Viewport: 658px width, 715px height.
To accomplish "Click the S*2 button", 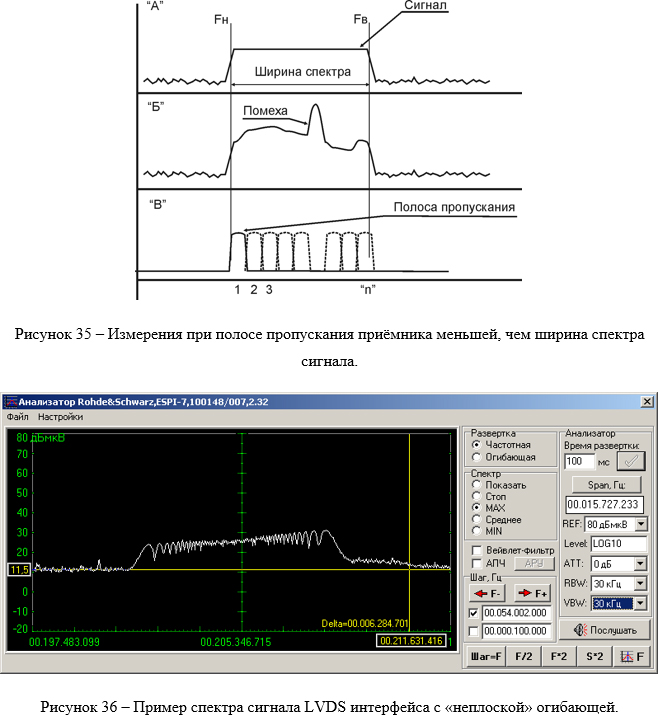I will [x=595, y=657].
